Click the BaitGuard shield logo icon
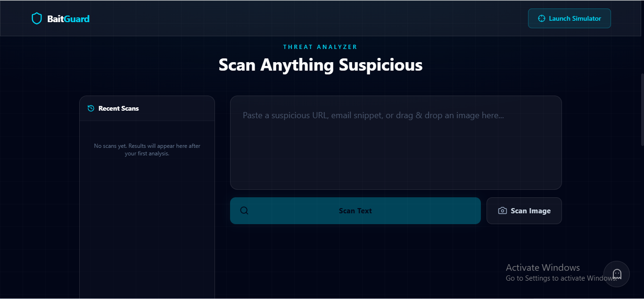The height and width of the screenshot is (299, 644). point(37,19)
